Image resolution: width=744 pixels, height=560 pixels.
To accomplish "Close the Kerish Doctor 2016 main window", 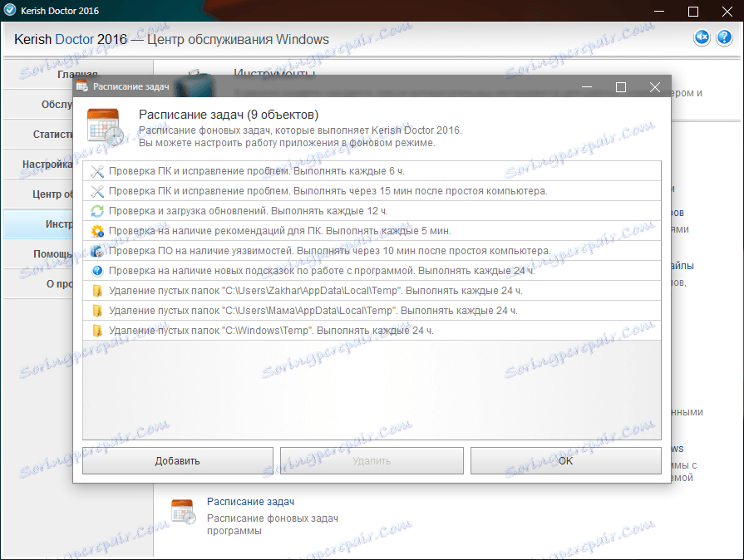I will (727, 11).
